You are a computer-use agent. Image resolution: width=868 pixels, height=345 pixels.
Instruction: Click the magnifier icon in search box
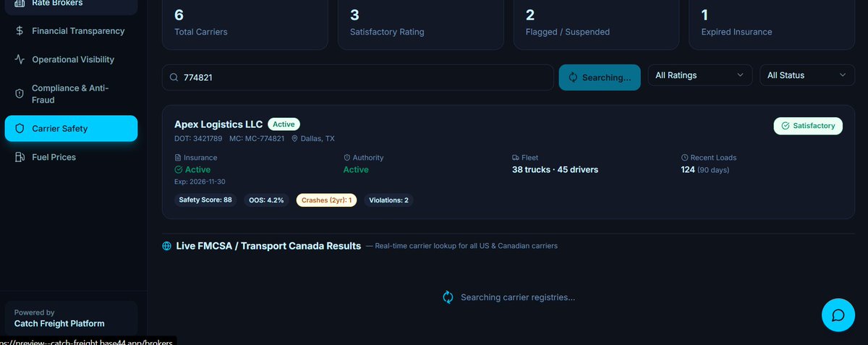click(174, 77)
